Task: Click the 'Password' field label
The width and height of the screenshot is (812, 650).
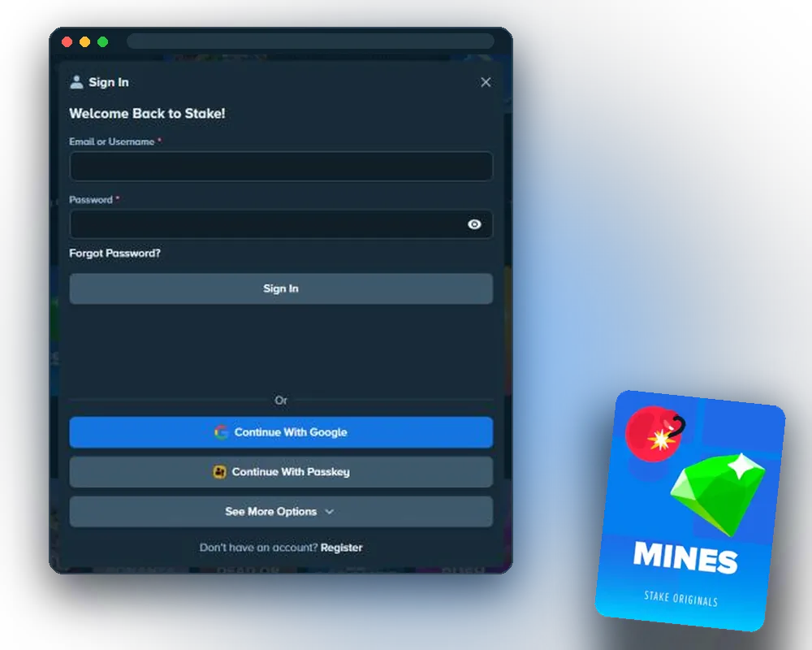Action: 91,200
